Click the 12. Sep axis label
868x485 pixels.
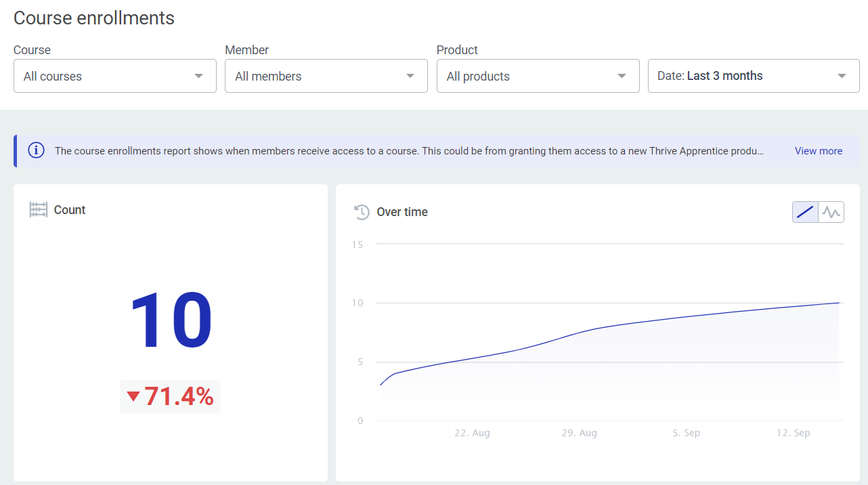coord(793,433)
